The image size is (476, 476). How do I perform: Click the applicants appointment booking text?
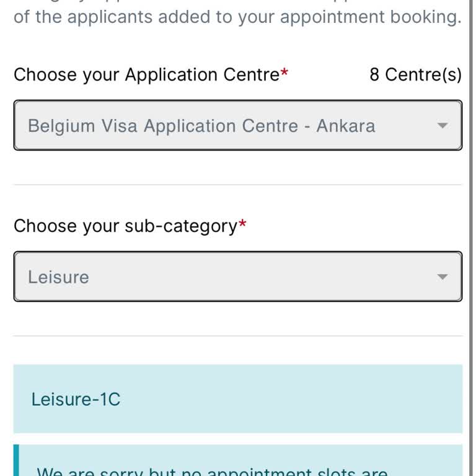coord(237,17)
